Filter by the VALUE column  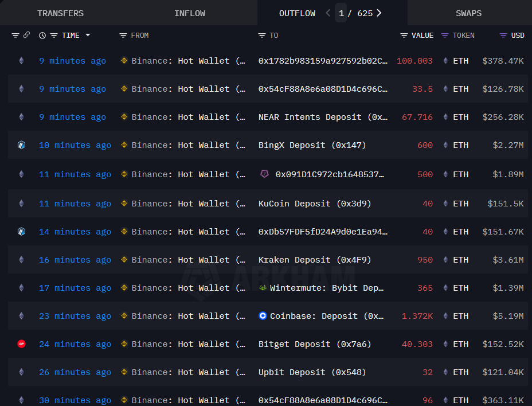pos(404,36)
